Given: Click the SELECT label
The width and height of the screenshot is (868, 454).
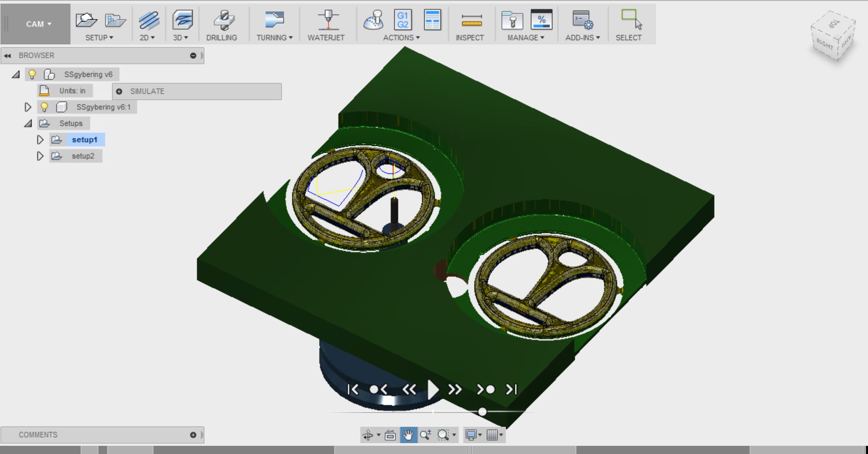Looking at the screenshot, I should tap(628, 38).
